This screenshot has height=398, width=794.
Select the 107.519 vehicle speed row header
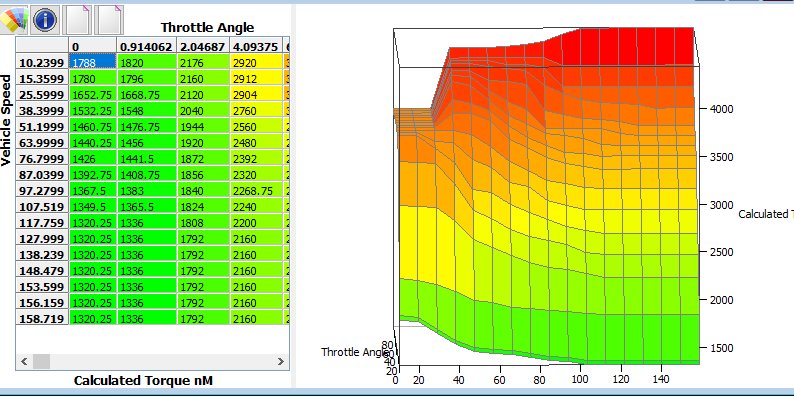[42, 207]
